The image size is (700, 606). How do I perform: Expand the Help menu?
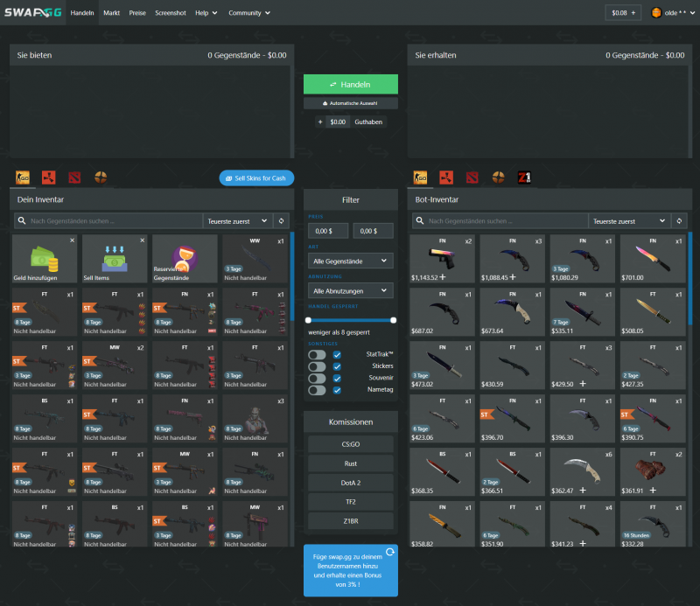pos(206,13)
